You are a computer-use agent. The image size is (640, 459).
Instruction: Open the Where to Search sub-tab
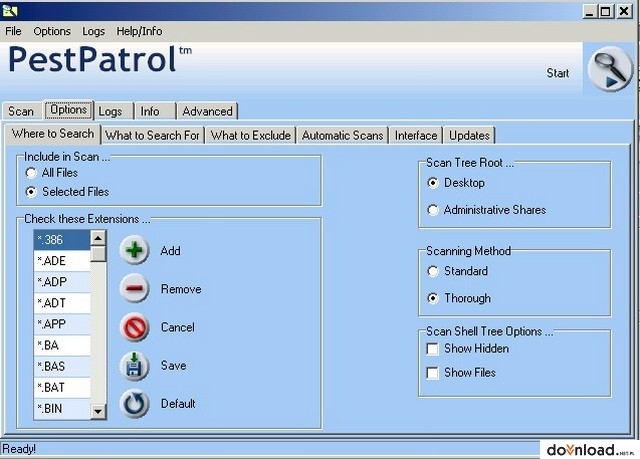tap(53, 134)
